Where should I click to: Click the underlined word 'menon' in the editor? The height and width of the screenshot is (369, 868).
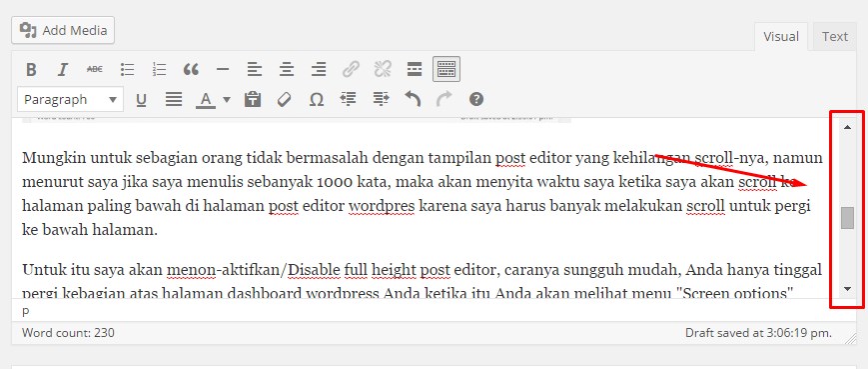192,270
